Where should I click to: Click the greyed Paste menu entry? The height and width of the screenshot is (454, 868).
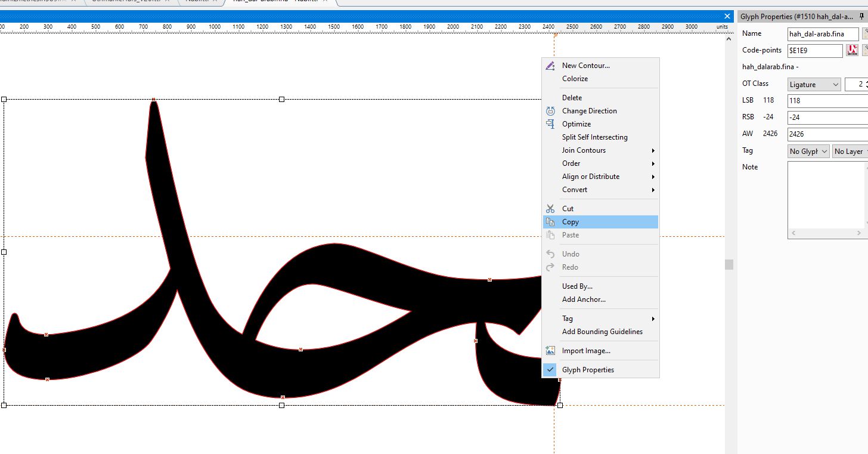600,235
